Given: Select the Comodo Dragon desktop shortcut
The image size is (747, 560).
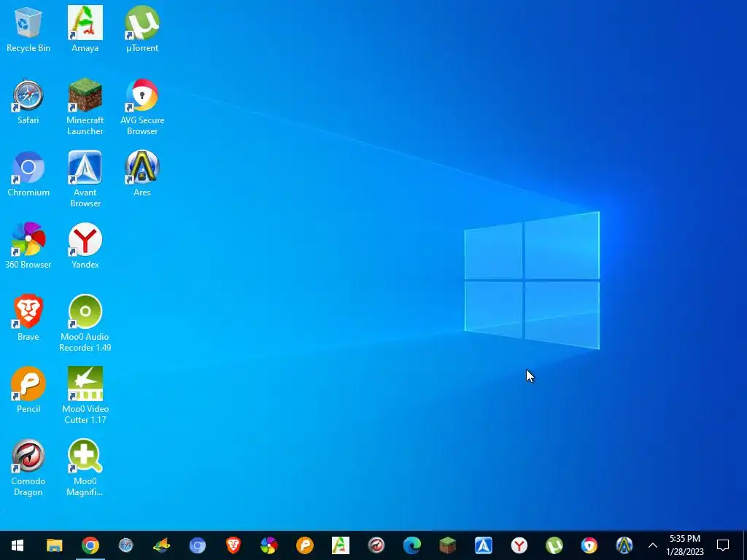Looking at the screenshot, I should 28,469.
